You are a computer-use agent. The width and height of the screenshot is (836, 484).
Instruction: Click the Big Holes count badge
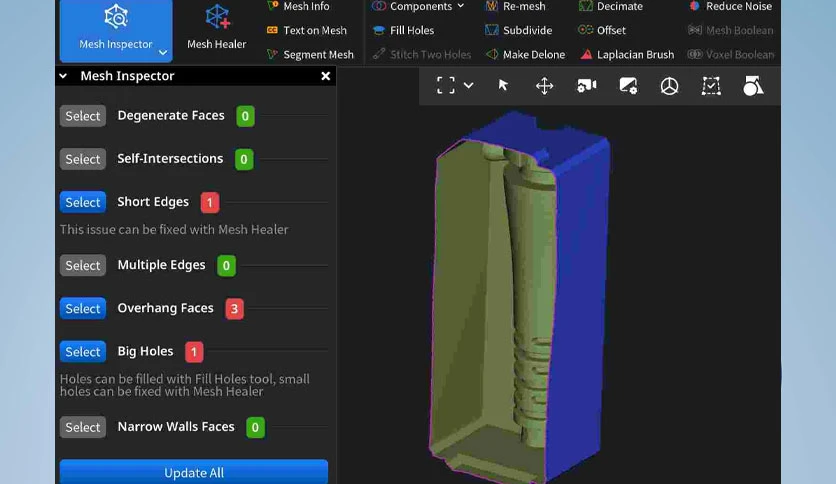click(x=194, y=352)
